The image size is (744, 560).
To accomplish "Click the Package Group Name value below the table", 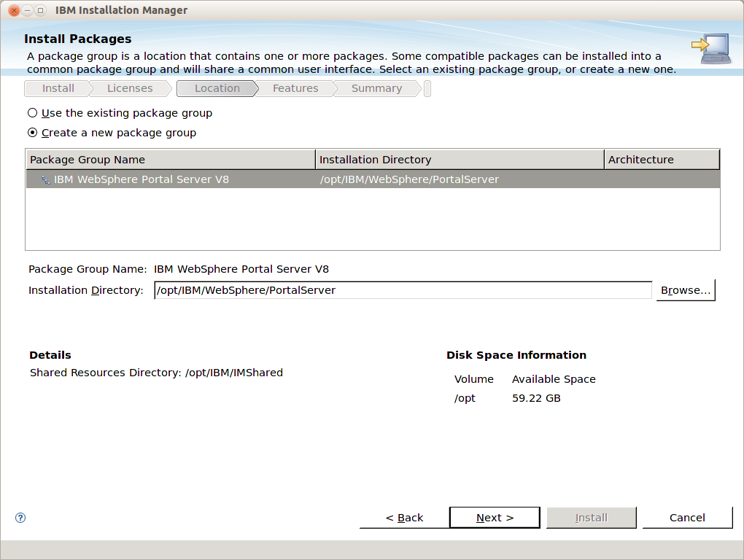I will click(241, 269).
